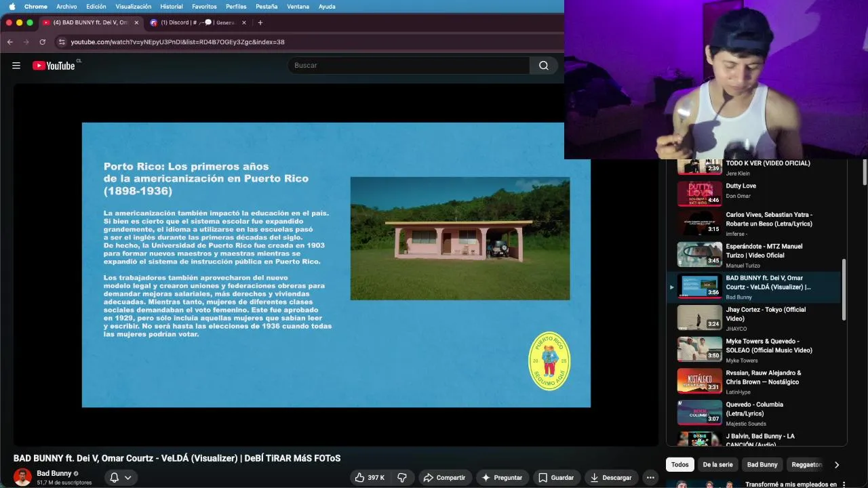This screenshot has width=868, height=488.
Task: Dislike the video
Action: [x=402, y=477]
